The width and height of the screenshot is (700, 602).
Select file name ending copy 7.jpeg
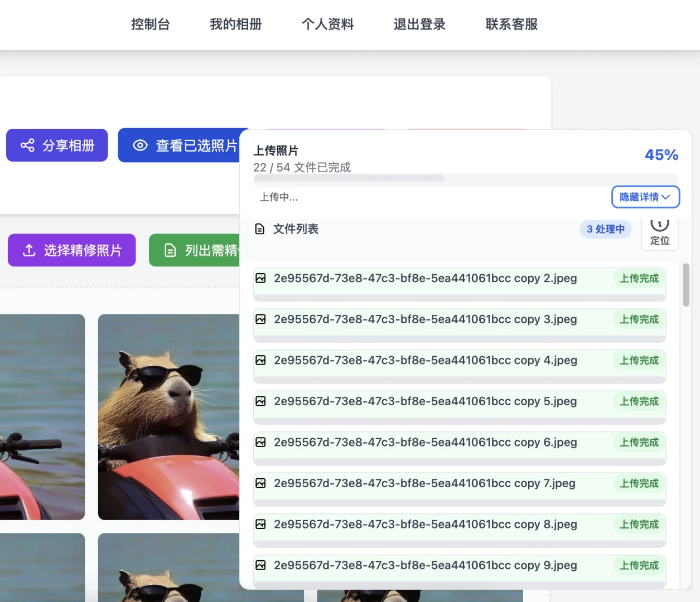(424, 483)
